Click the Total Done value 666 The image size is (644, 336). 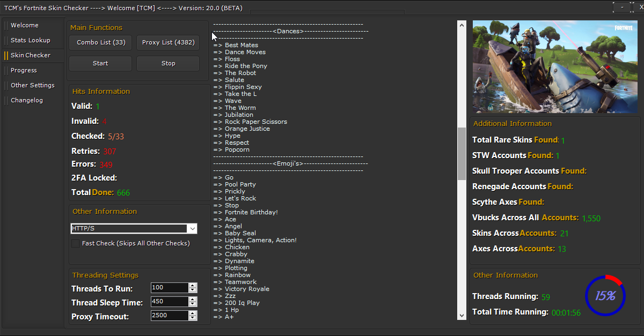(123, 193)
